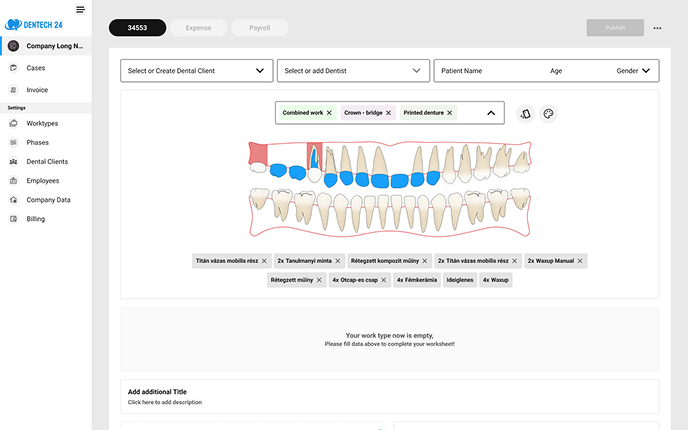Open the Select or add Dentist dropdown
The height and width of the screenshot is (430, 688).
416,71
